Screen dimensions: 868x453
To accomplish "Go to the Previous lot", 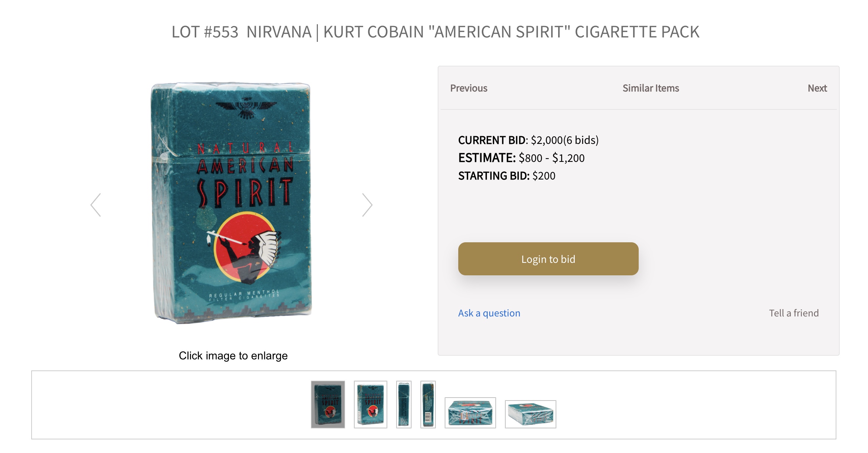I will coord(469,88).
